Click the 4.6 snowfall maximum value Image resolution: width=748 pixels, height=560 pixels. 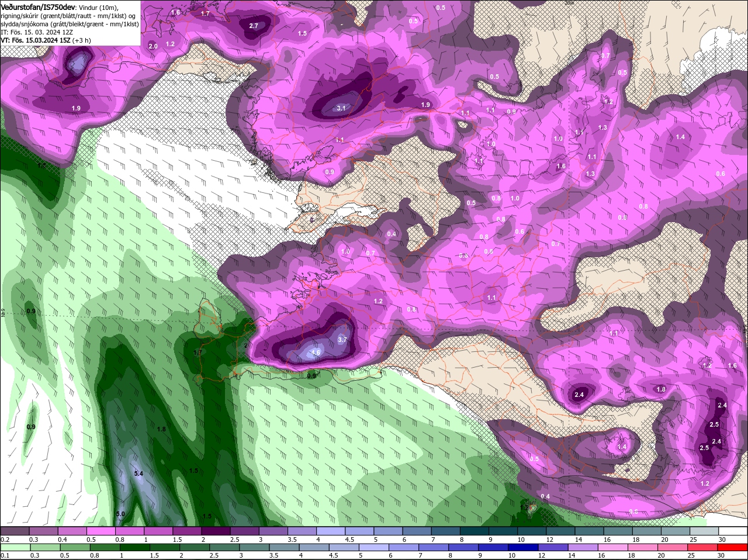(316, 352)
